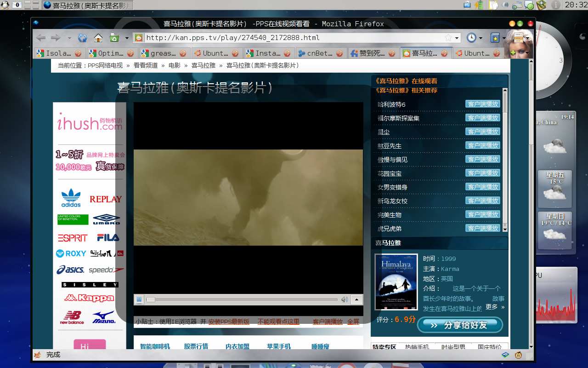The image size is (588, 368).
Task: Click the '分享给好友' share button
Action: tap(460, 325)
